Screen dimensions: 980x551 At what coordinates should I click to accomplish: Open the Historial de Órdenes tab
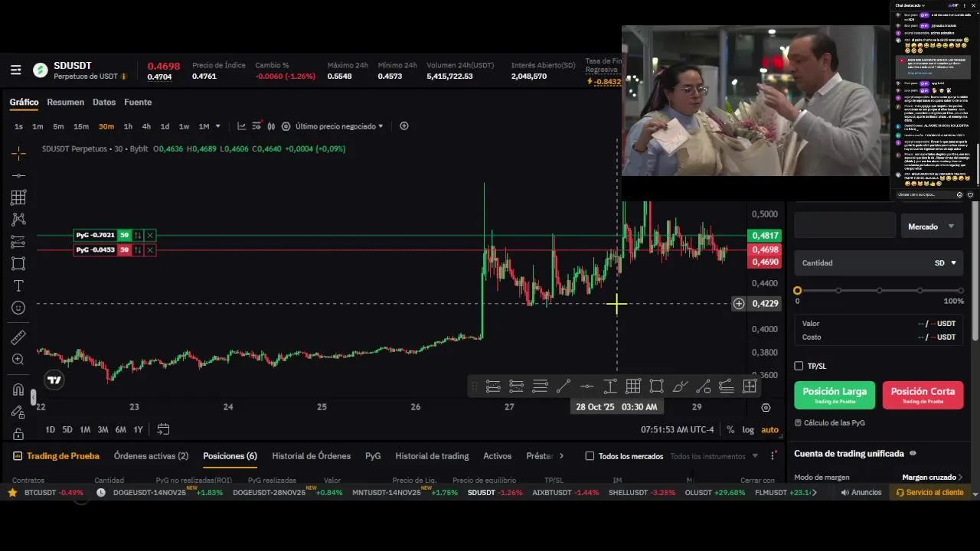(311, 456)
